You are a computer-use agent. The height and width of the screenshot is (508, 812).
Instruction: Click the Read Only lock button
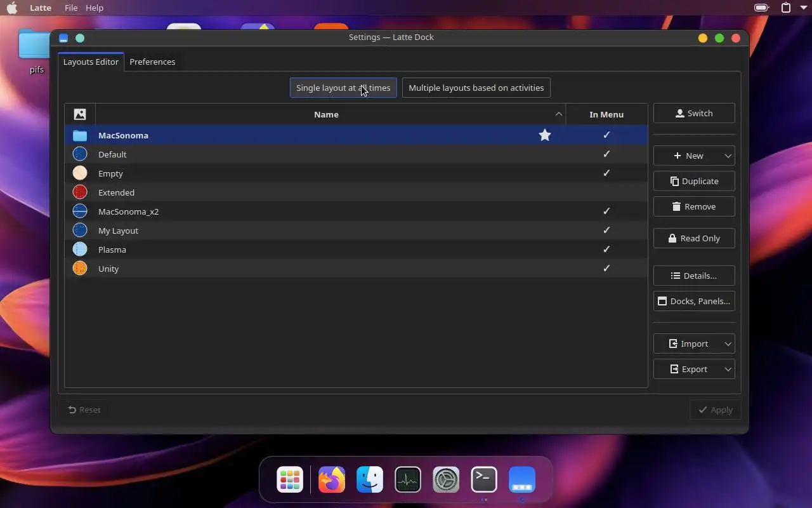tap(694, 238)
